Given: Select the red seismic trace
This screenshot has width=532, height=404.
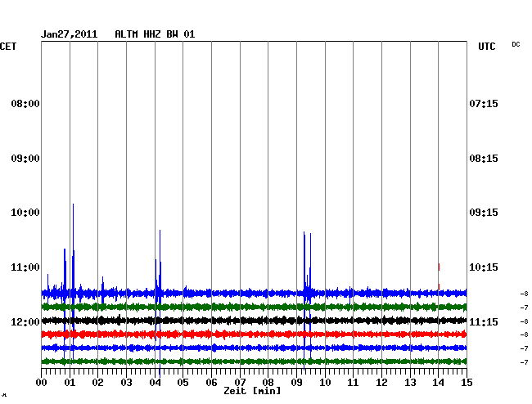Looking at the screenshot, I should [x=254, y=334].
